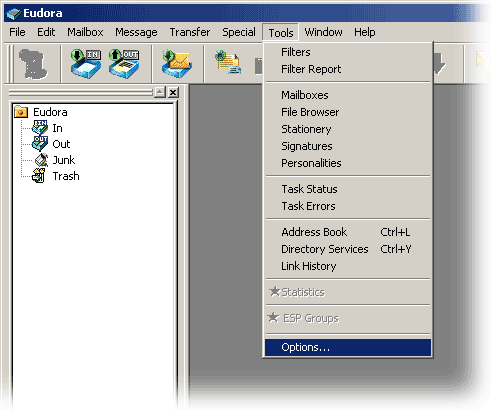
Task: Open the Special menu
Action: pyautogui.click(x=239, y=32)
